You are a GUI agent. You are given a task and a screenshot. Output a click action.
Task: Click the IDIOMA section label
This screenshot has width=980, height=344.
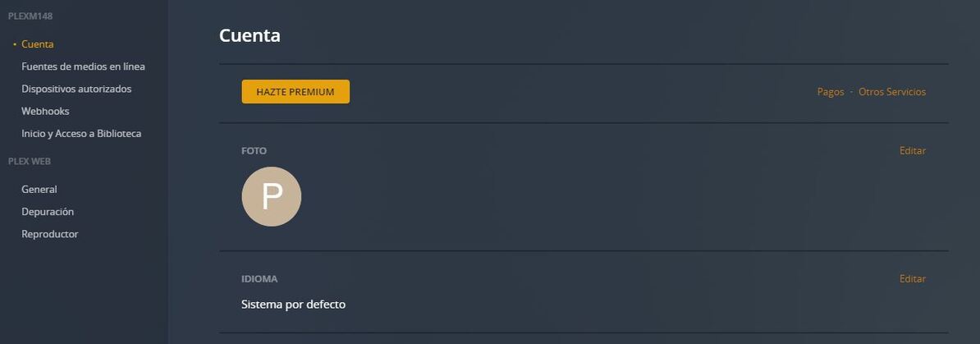[259, 279]
